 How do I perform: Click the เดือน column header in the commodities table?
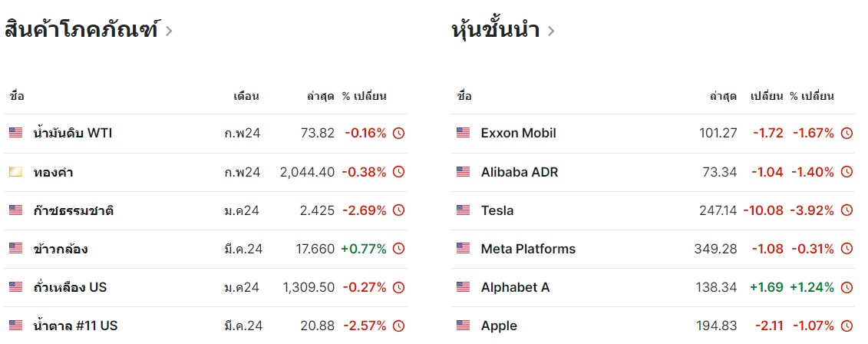point(246,96)
